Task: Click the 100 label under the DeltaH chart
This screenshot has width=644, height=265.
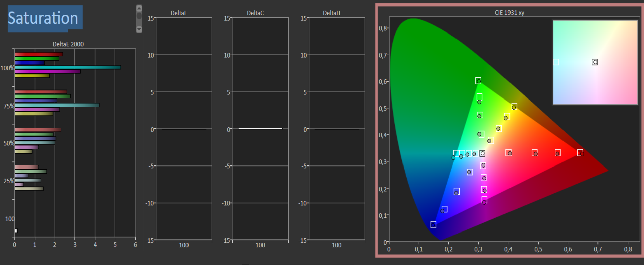Action: [337, 245]
